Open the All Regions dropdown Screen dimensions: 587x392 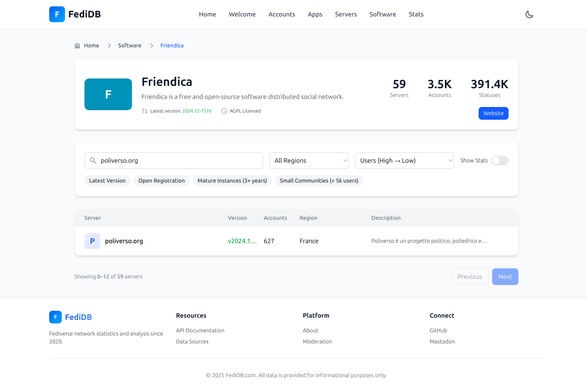click(x=309, y=161)
